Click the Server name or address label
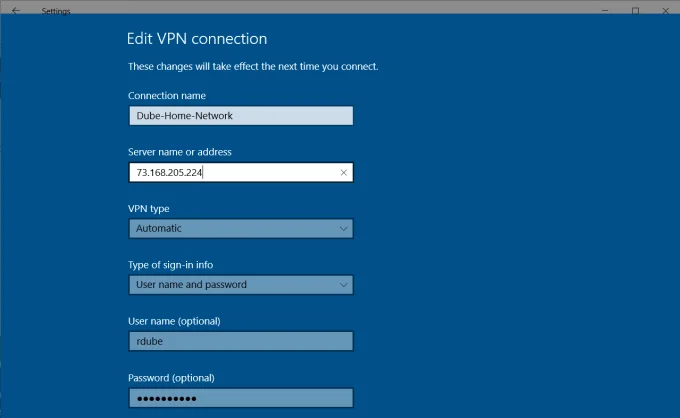This screenshot has height=418, width=680. (x=180, y=152)
